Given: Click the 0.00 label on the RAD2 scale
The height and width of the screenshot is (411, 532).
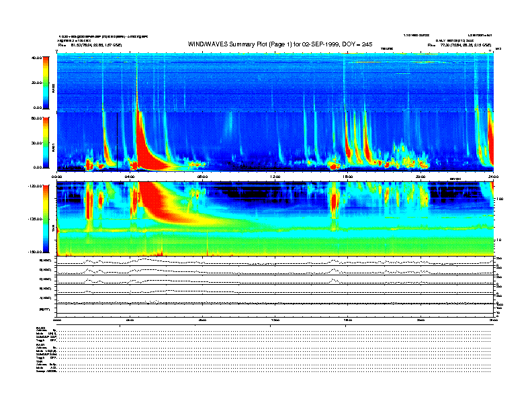Looking at the screenshot, I should [38, 107].
